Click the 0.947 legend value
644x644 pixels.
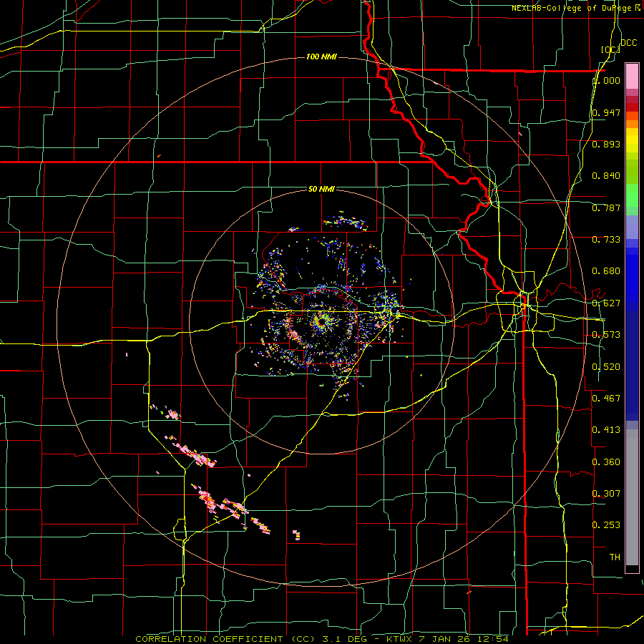(606, 112)
